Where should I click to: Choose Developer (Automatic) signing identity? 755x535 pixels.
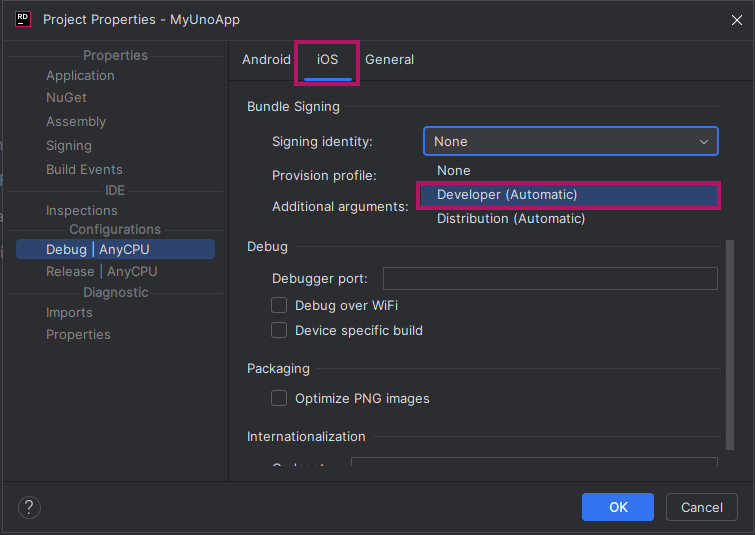click(x=568, y=195)
